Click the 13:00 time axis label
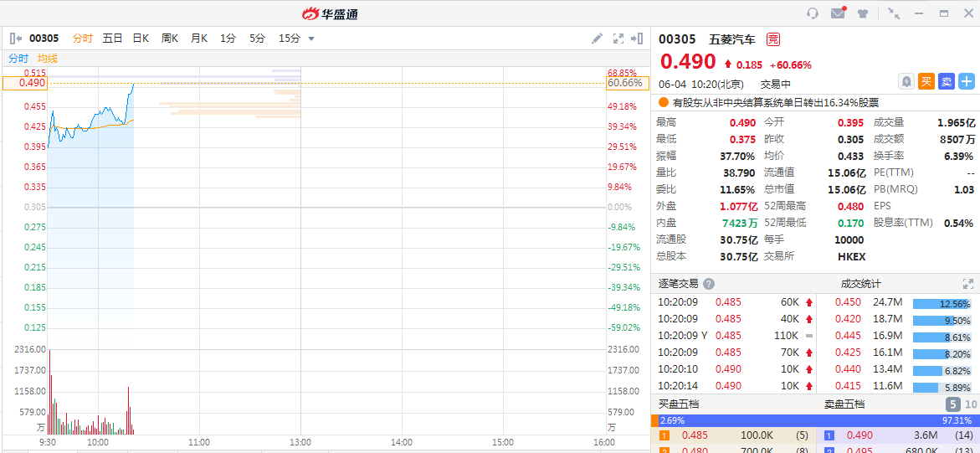 [x=300, y=442]
